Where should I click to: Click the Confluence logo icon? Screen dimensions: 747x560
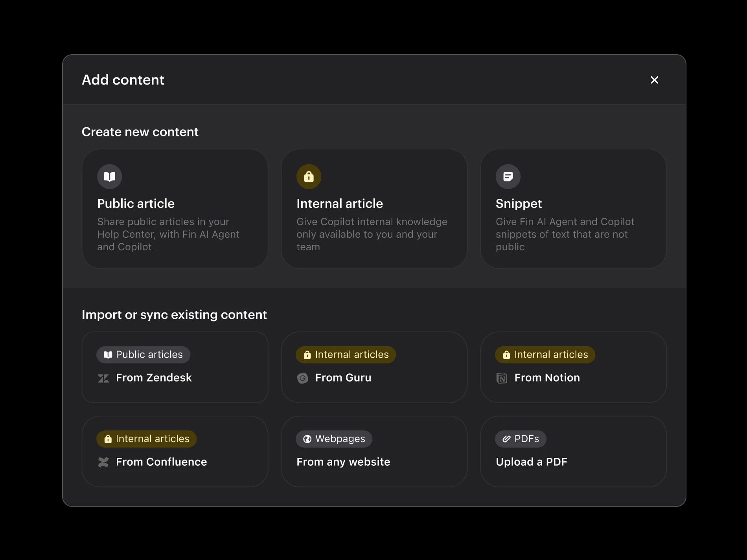click(x=103, y=462)
